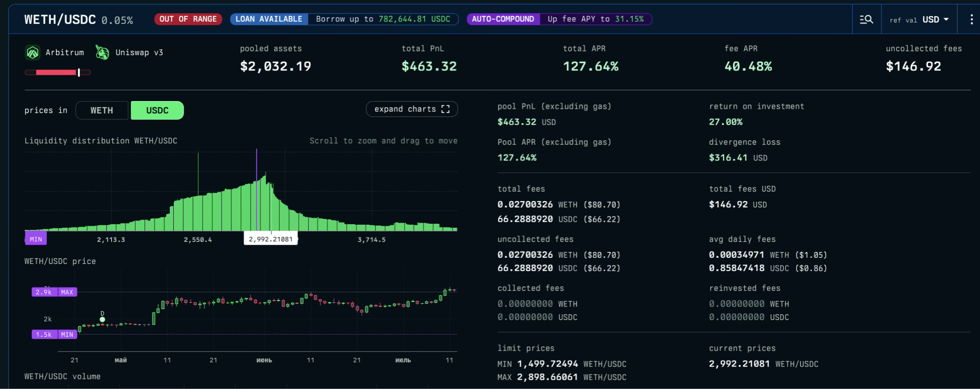Click the 2.9k MAX price limit marker
The image size is (980, 389).
54,292
